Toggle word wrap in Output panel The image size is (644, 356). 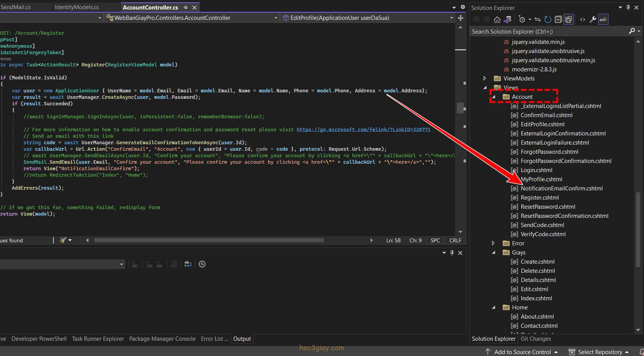188,264
